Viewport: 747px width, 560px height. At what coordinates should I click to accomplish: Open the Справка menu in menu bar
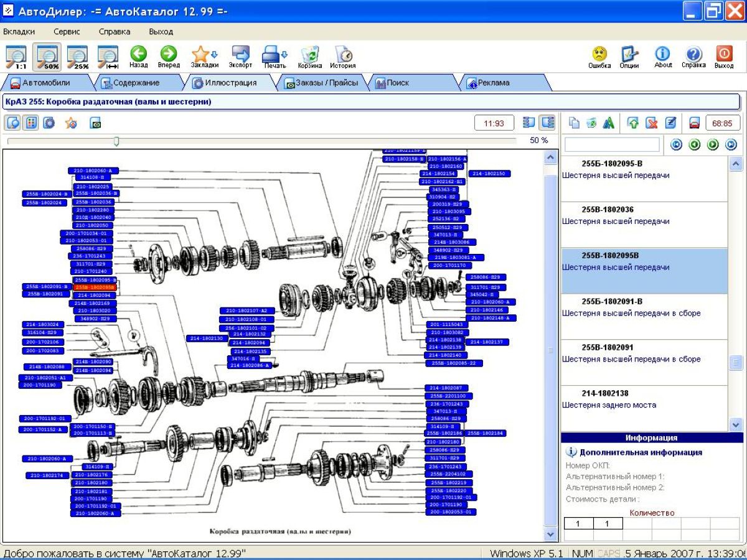115,31
